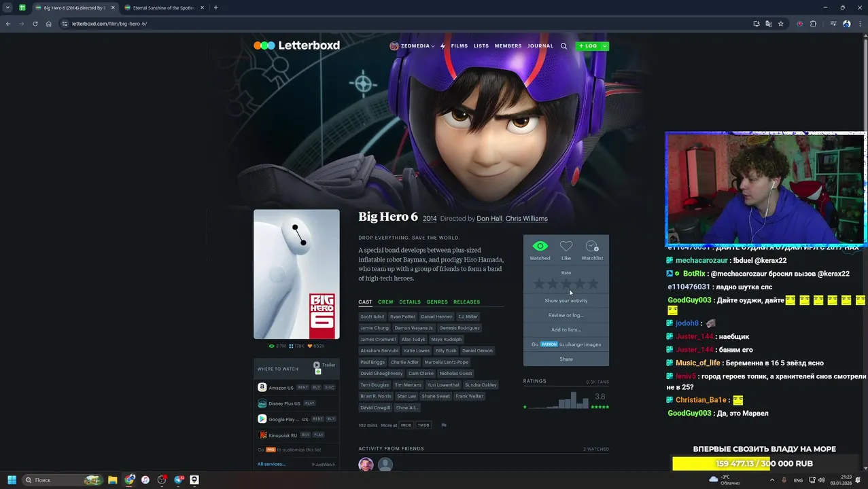Open director Chris Williams' page
Viewport: 868px width, 489px height.
pos(526,219)
